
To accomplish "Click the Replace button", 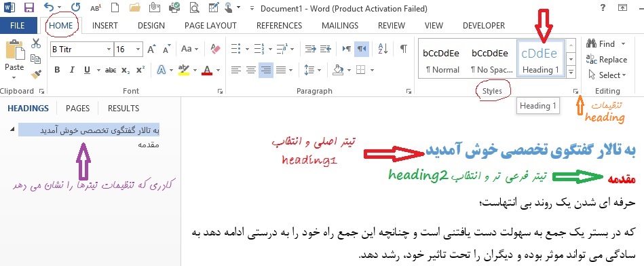I will tap(607, 60).
